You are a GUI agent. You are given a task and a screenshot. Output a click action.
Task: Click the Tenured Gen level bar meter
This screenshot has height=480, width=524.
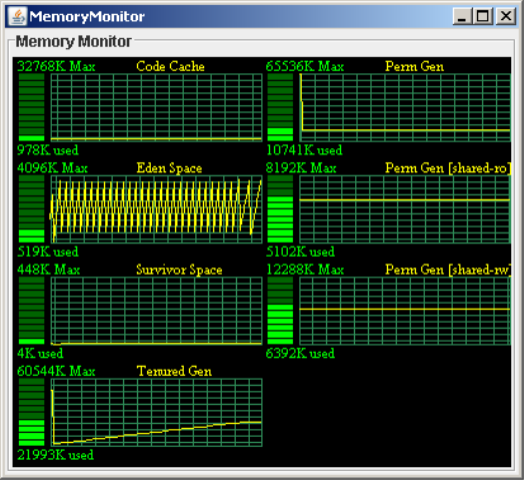click(x=31, y=412)
